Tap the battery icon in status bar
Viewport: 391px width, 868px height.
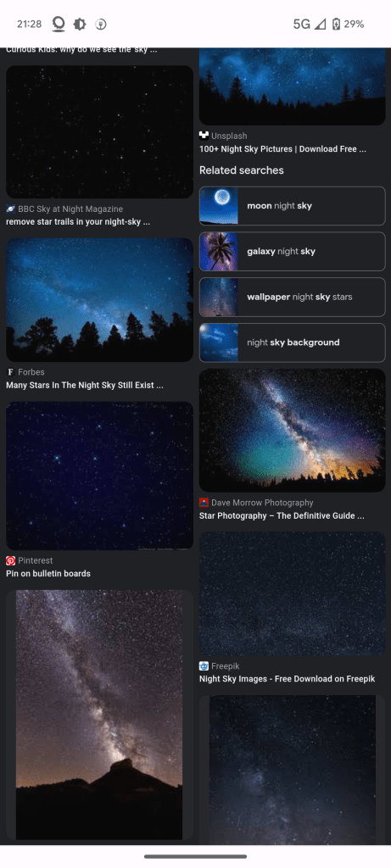click(x=336, y=24)
